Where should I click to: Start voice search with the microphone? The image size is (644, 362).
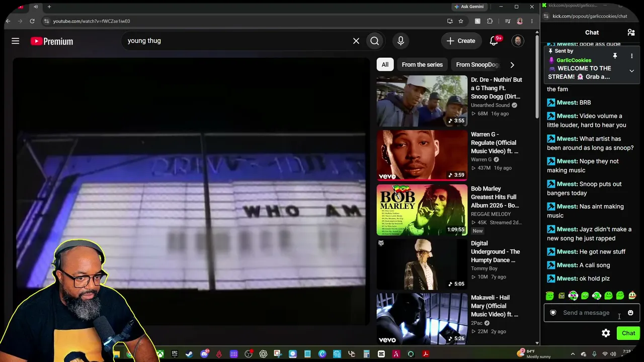coord(400,41)
